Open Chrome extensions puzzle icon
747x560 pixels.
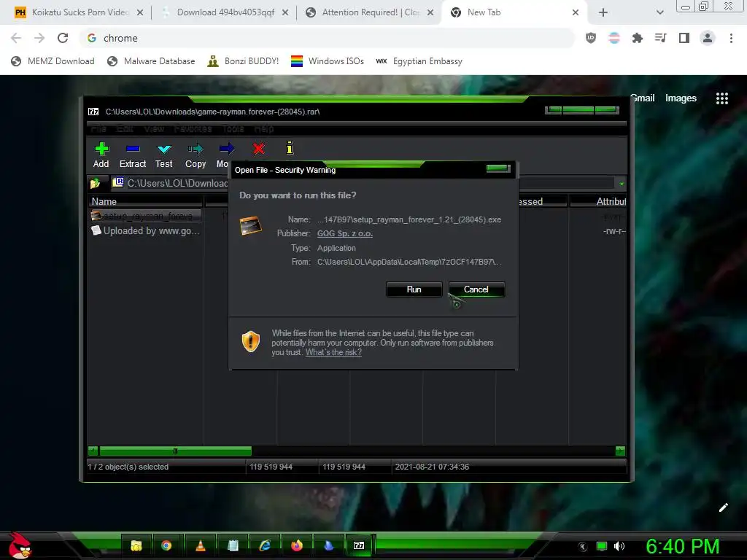(638, 38)
